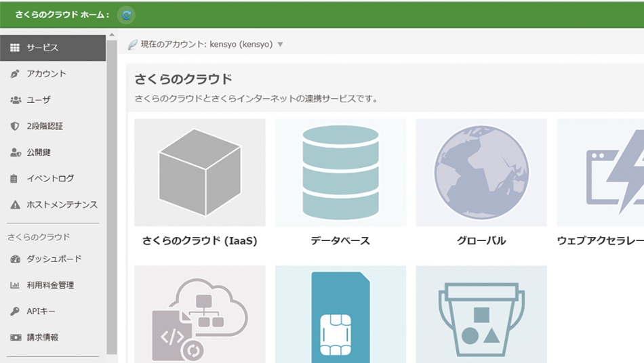The image size is (644, 363).
Task: Click the さくらのクラウド (IaaS) label
Action: tap(199, 241)
